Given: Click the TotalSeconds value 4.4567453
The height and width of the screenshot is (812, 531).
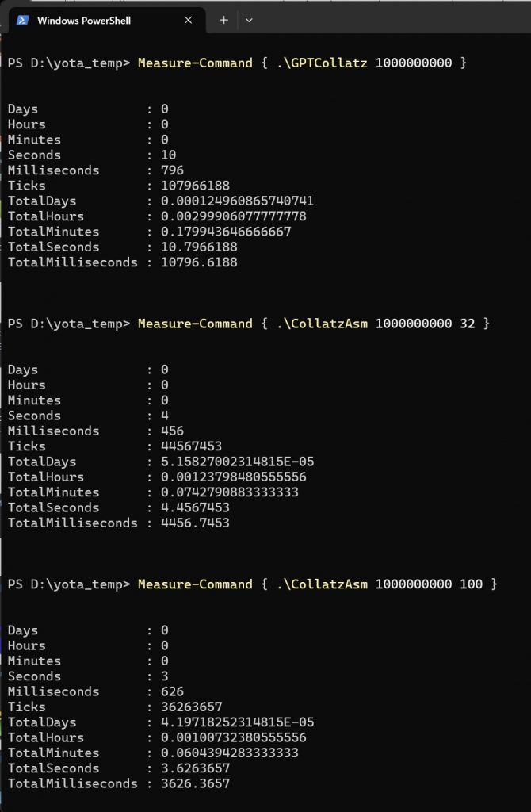Looking at the screenshot, I should click(195, 507).
